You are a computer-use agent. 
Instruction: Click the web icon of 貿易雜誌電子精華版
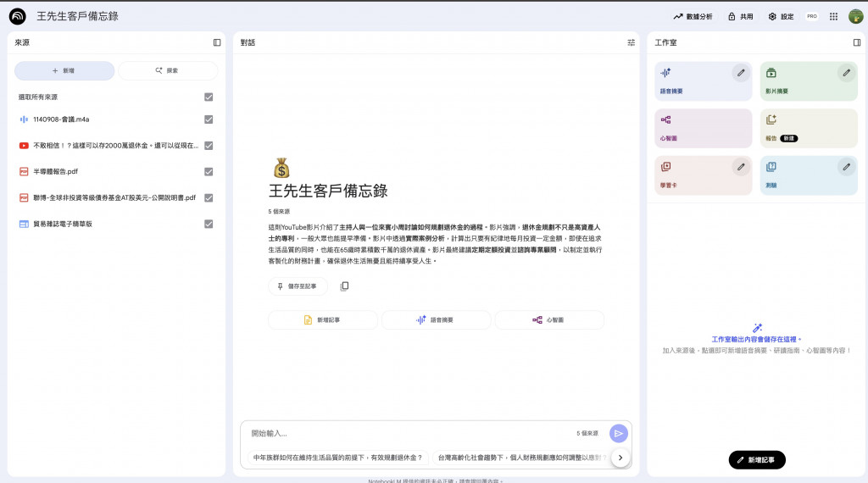click(x=24, y=224)
